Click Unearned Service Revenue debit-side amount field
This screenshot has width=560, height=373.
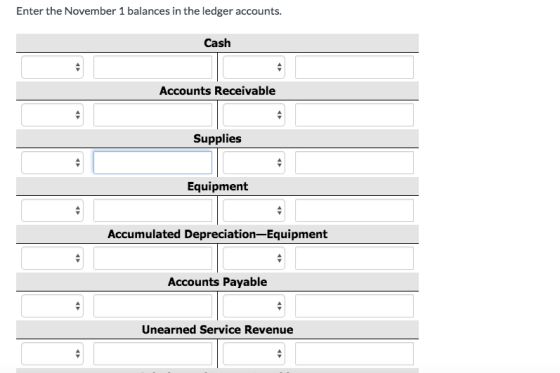tap(152, 354)
